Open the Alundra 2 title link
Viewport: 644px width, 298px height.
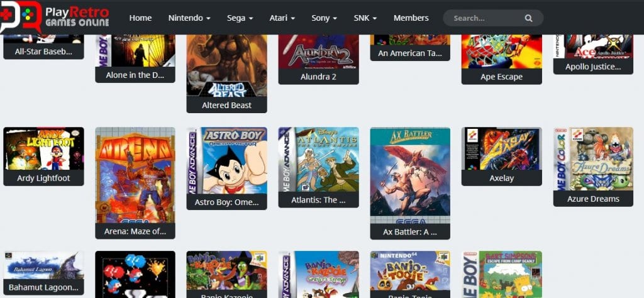(x=319, y=77)
